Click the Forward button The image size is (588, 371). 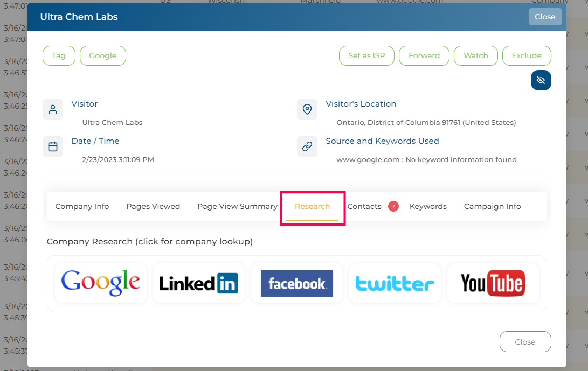click(424, 56)
